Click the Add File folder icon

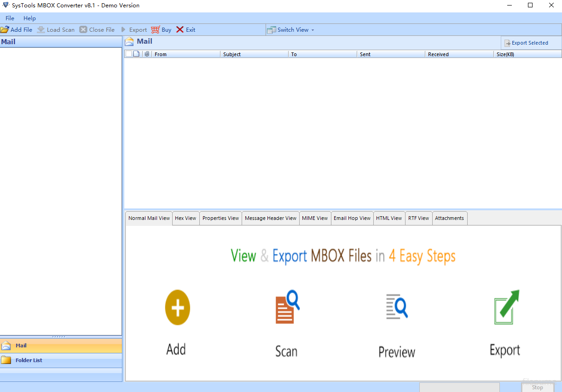(5, 29)
